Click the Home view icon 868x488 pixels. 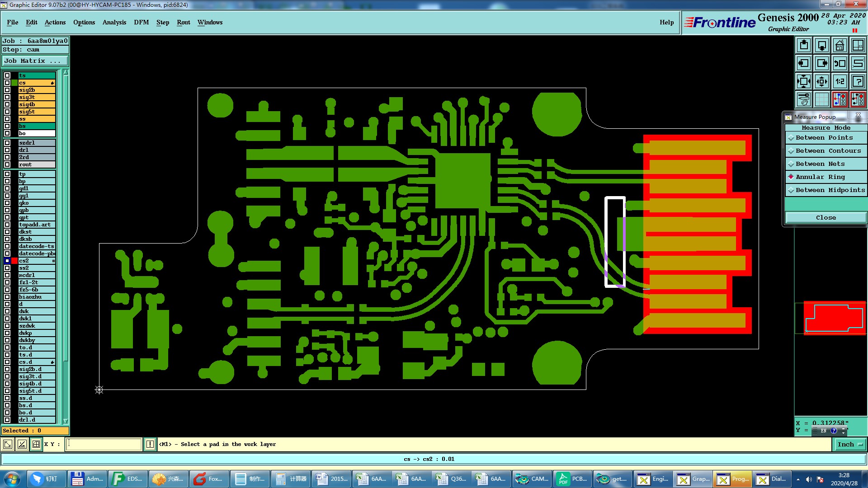tap(840, 45)
